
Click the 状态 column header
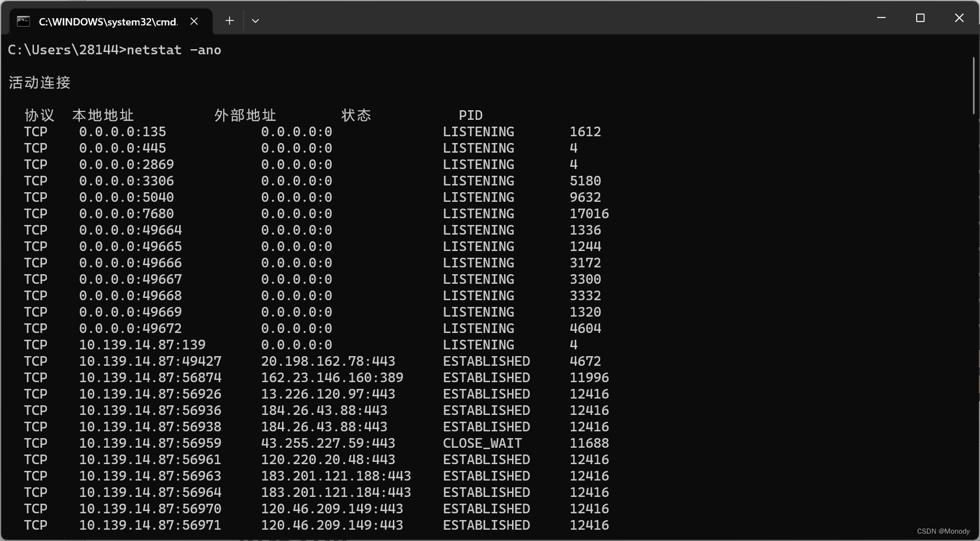point(356,115)
